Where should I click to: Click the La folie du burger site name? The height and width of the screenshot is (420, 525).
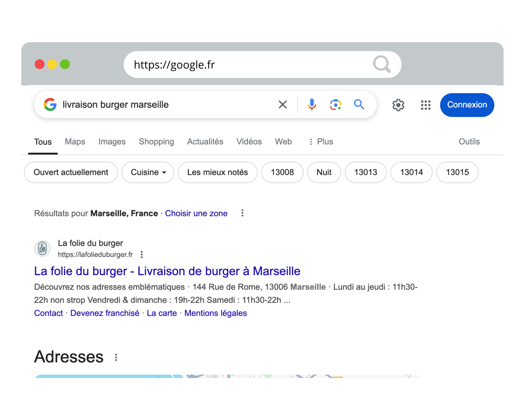[x=90, y=243]
